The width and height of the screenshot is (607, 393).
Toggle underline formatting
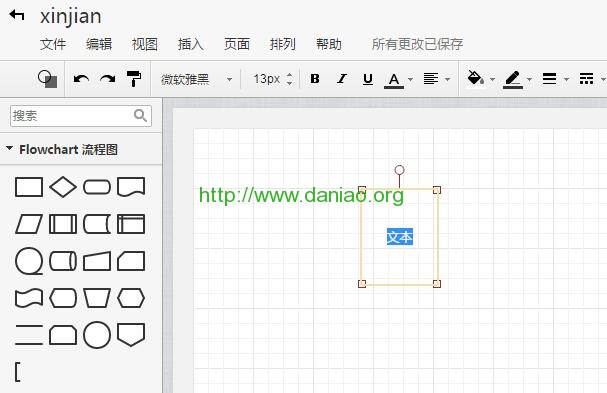click(x=368, y=79)
